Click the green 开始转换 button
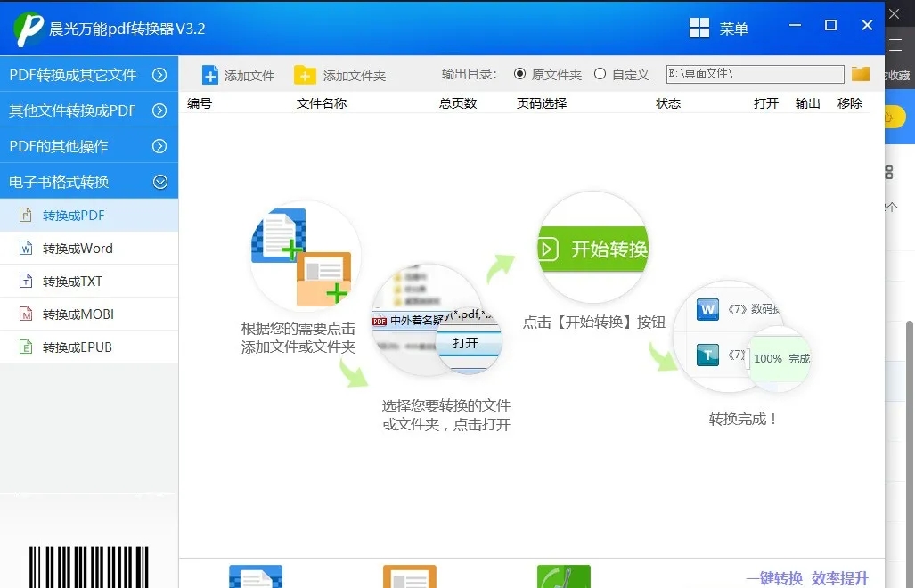915x588 pixels. click(x=592, y=249)
